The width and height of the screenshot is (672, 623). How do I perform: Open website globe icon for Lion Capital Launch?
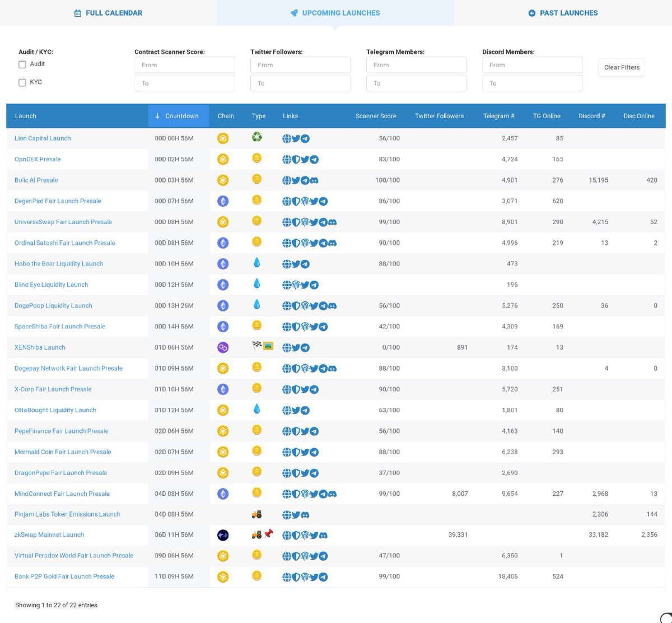click(x=287, y=138)
